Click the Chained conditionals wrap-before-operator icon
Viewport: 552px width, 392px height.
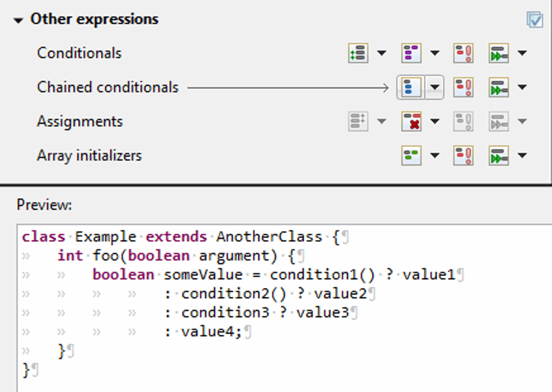tap(498, 87)
